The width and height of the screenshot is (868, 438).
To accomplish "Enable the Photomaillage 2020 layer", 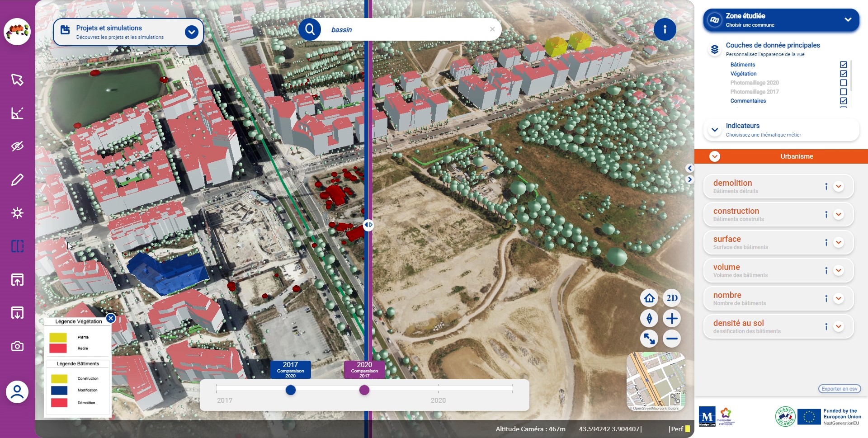I will (x=843, y=83).
